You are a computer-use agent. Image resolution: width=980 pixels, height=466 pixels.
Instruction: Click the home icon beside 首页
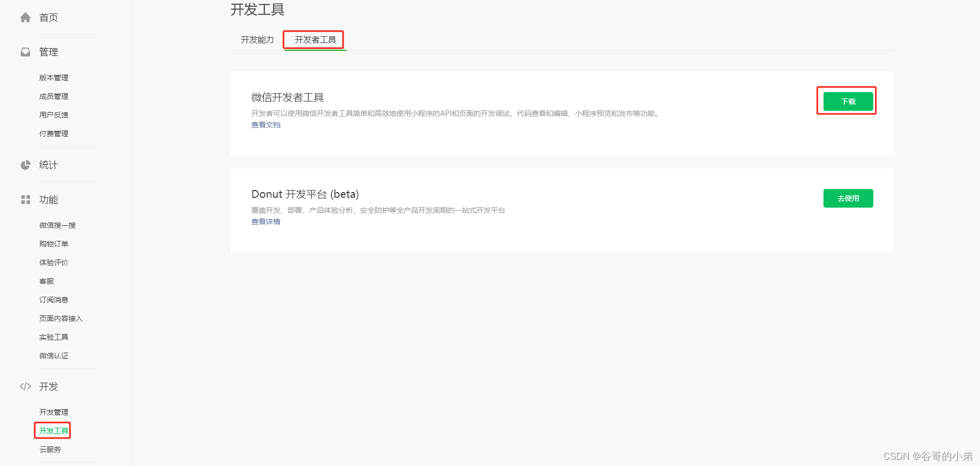[x=25, y=18]
